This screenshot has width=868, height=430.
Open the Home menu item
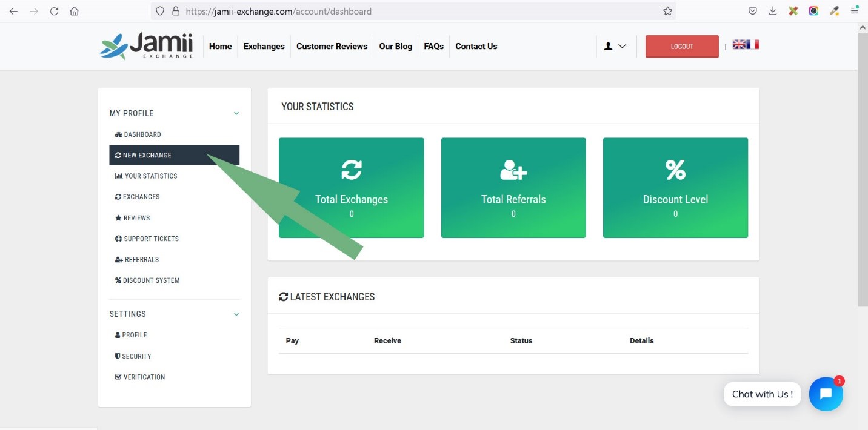coord(220,46)
